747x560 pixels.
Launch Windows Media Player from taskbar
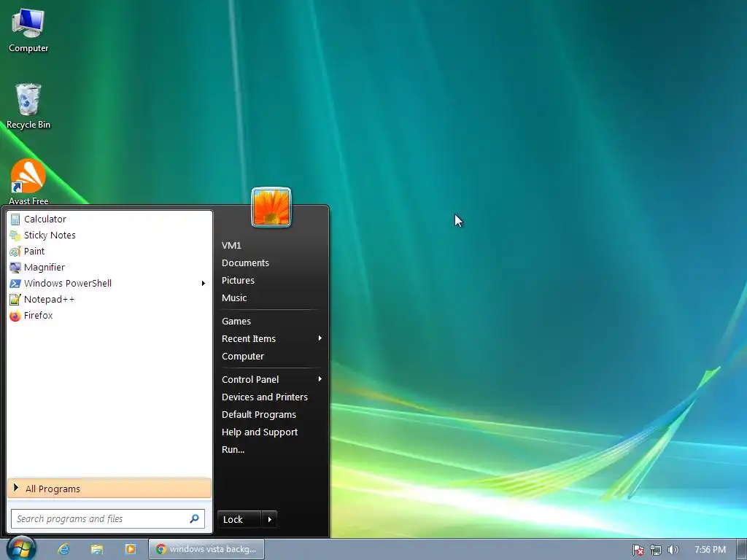(130, 549)
